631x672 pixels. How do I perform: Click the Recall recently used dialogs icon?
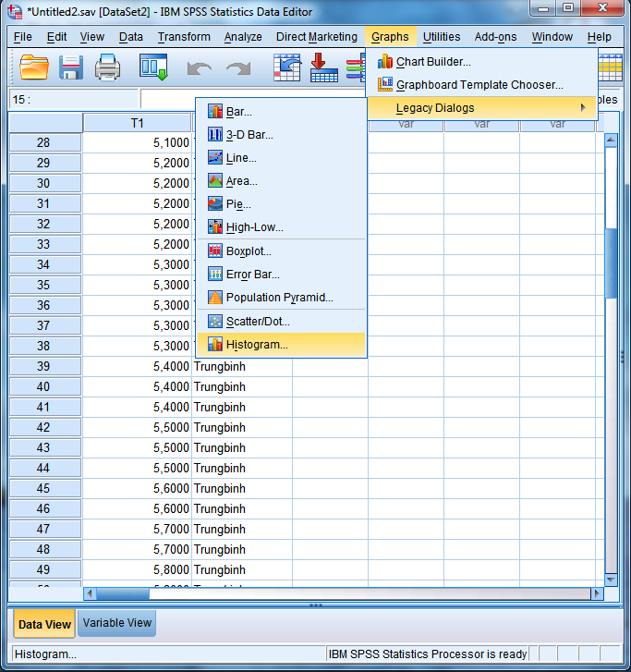pos(153,67)
